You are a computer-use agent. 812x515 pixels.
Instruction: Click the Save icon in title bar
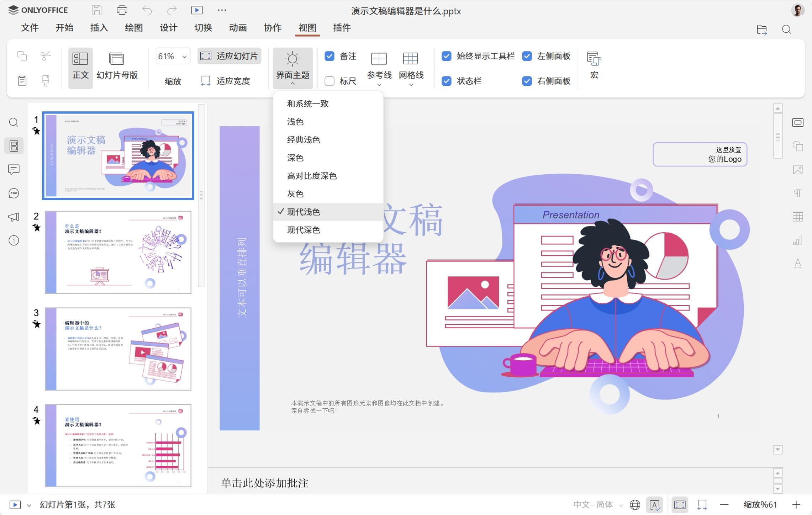click(97, 10)
